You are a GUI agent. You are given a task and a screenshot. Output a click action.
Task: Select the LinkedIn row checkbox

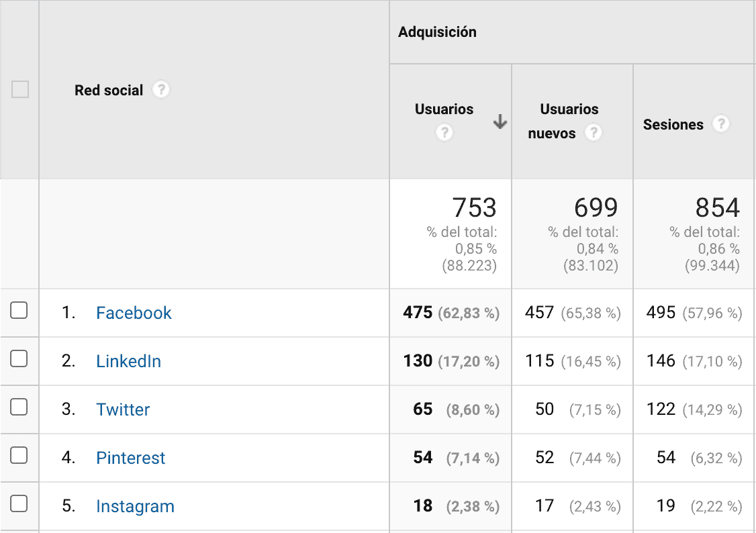(19, 358)
